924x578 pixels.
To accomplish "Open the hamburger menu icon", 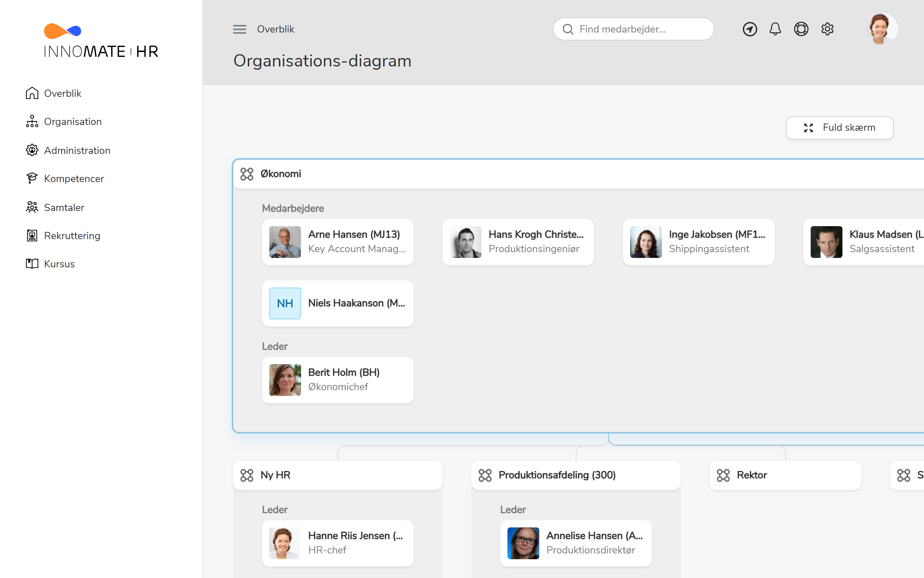I will (239, 29).
